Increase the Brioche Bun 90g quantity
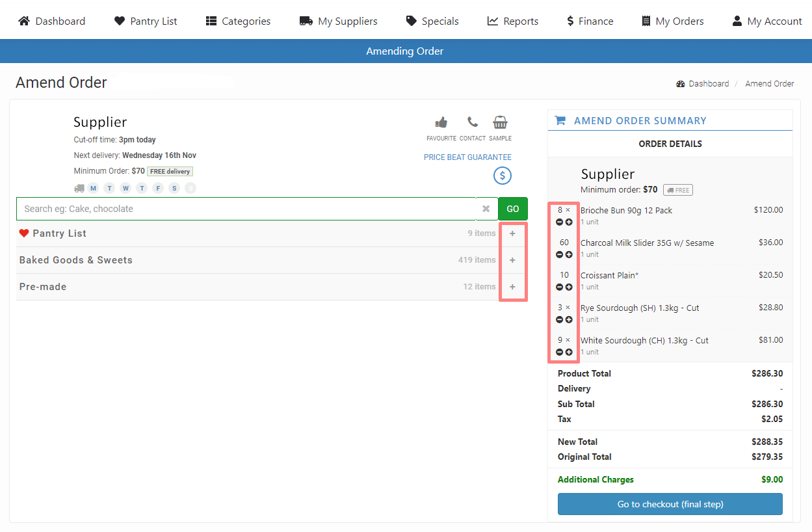Screen dimensions: 812x532 point(569,222)
